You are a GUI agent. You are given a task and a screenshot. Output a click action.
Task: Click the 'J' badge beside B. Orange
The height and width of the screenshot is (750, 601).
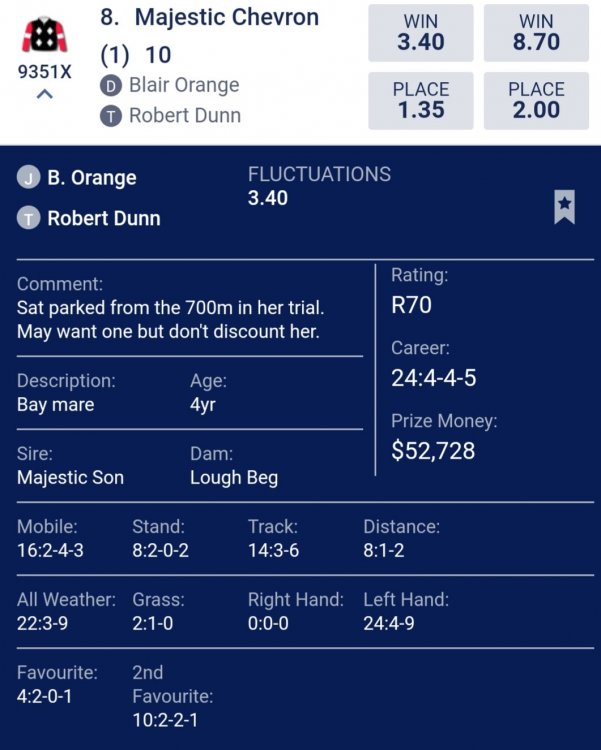tap(29, 178)
